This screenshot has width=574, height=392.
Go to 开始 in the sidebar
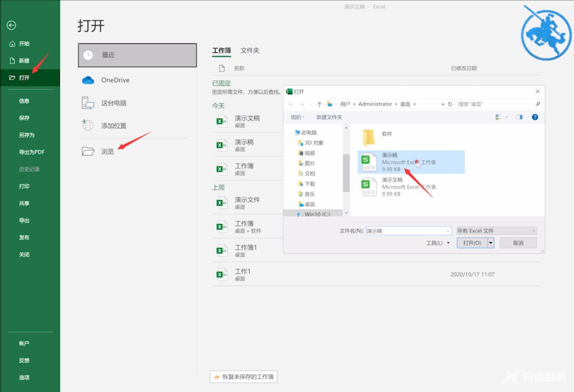pyautogui.click(x=24, y=44)
